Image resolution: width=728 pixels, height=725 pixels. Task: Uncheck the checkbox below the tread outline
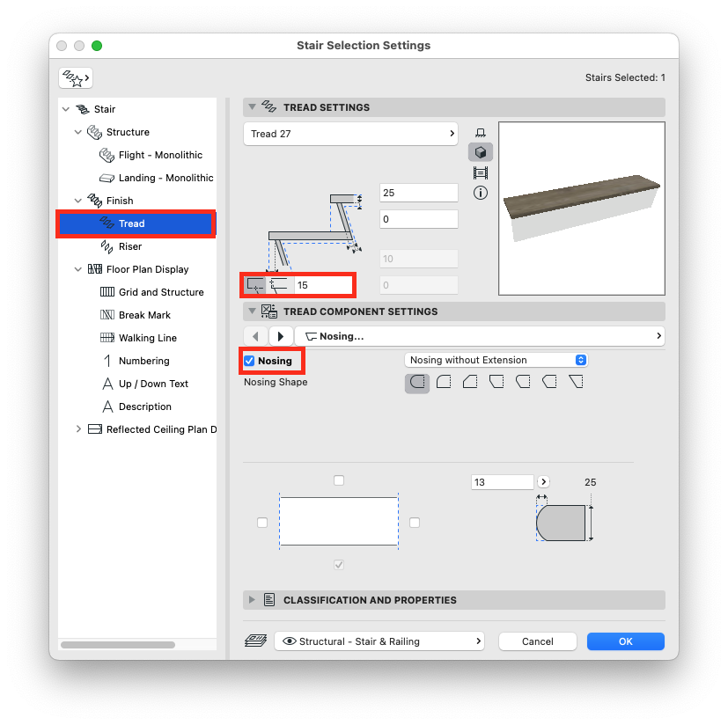pyautogui.click(x=338, y=564)
